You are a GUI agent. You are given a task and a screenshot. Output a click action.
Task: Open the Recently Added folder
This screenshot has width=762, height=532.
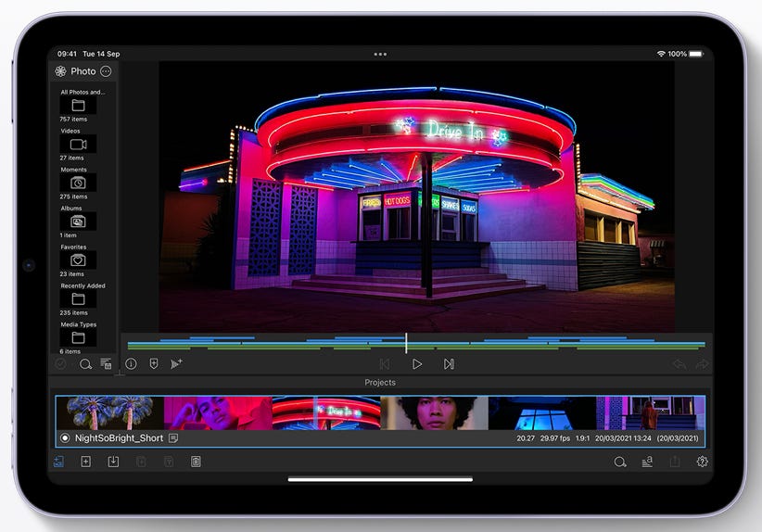(78, 299)
